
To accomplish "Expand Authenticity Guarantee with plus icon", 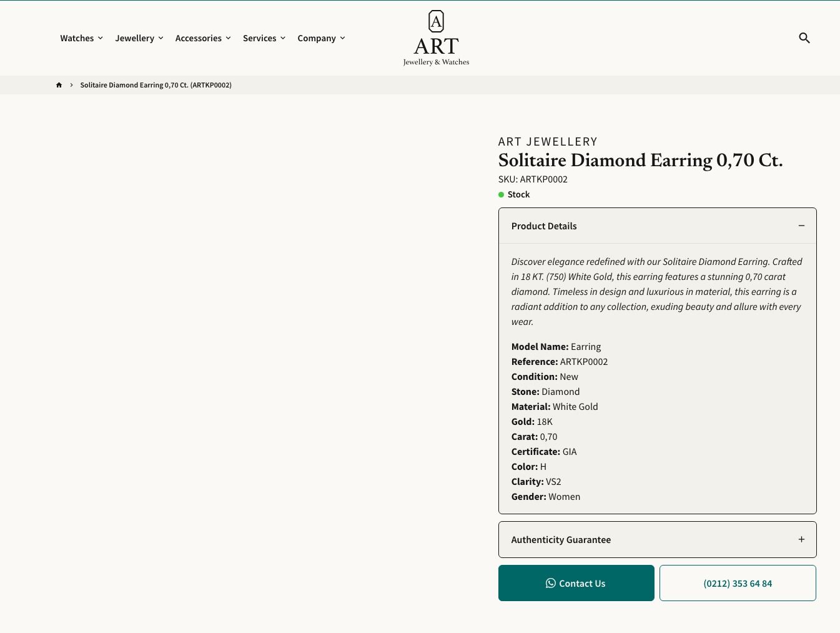I will 801,539.
